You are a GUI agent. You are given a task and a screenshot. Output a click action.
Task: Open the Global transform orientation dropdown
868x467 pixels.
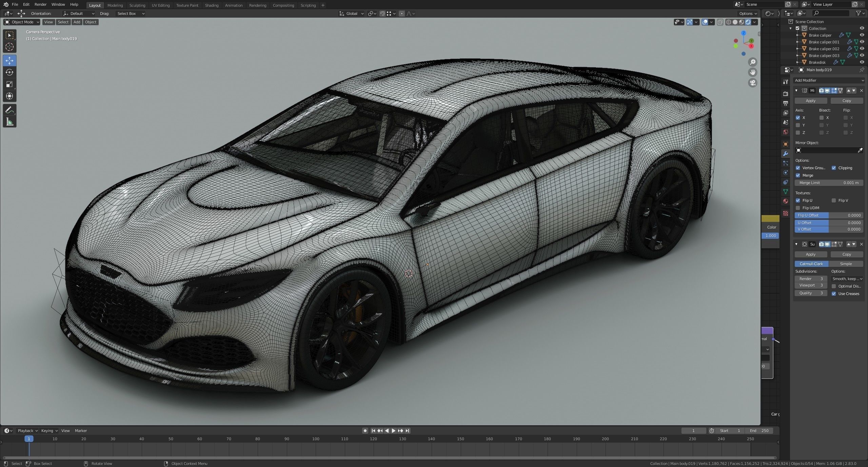pyautogui.click(x=351, y=14)
